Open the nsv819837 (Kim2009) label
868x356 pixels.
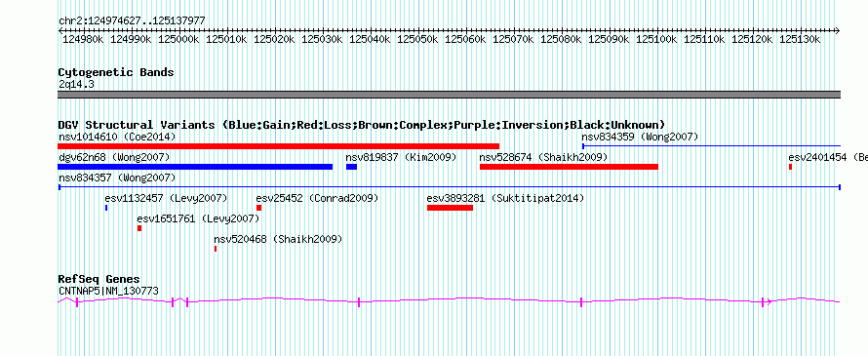point(402,157)
